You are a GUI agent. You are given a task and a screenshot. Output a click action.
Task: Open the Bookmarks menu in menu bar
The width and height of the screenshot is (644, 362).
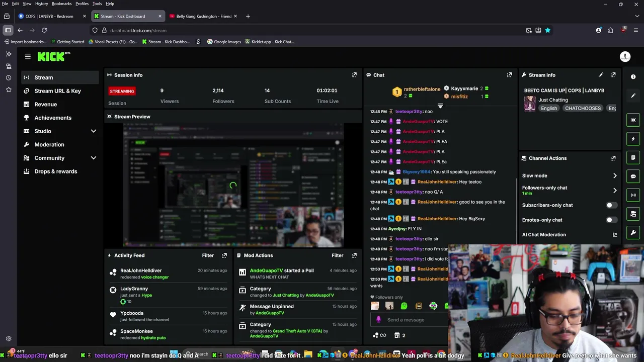click(61, 4)
